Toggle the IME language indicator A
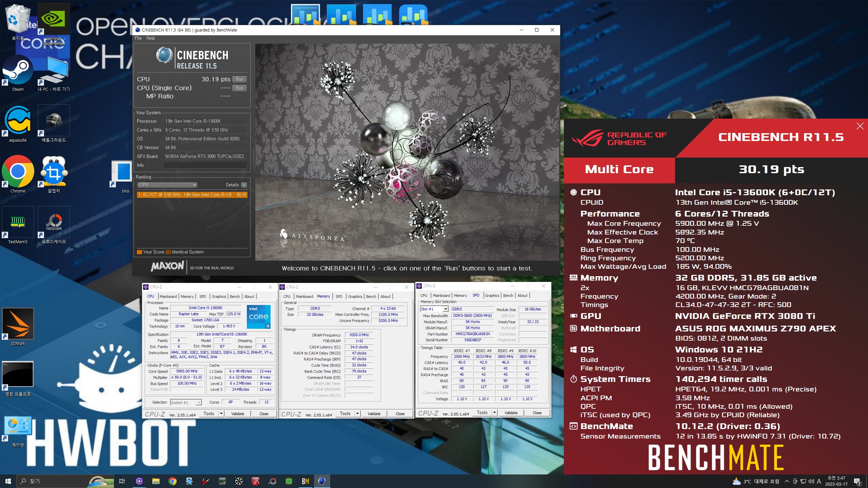 tap(819, 481)
